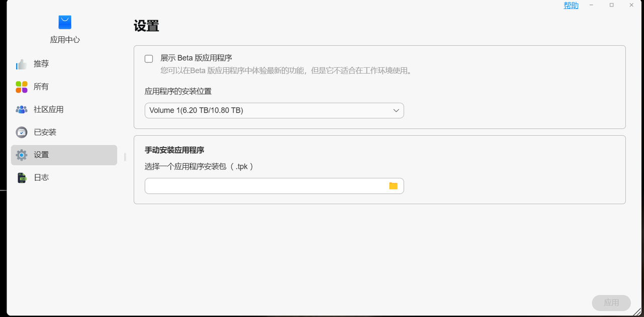Click the 展示 Beta 版应用程序 label text
This screenshot has height=317, width=644.
click(196, 58)
